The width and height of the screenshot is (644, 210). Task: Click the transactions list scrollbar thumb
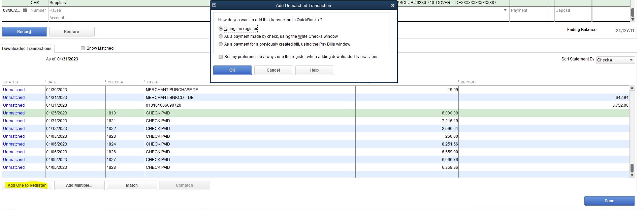632,168
